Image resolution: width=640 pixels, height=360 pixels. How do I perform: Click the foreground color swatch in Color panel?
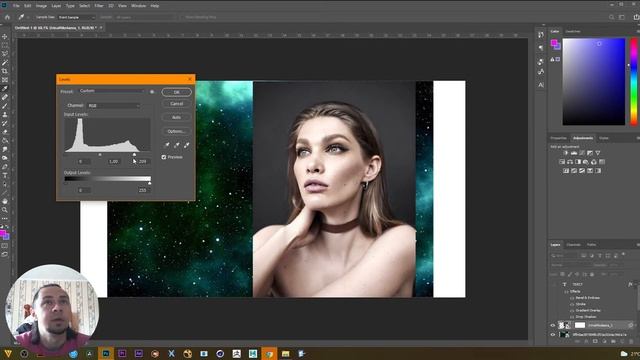click(554, 42)
